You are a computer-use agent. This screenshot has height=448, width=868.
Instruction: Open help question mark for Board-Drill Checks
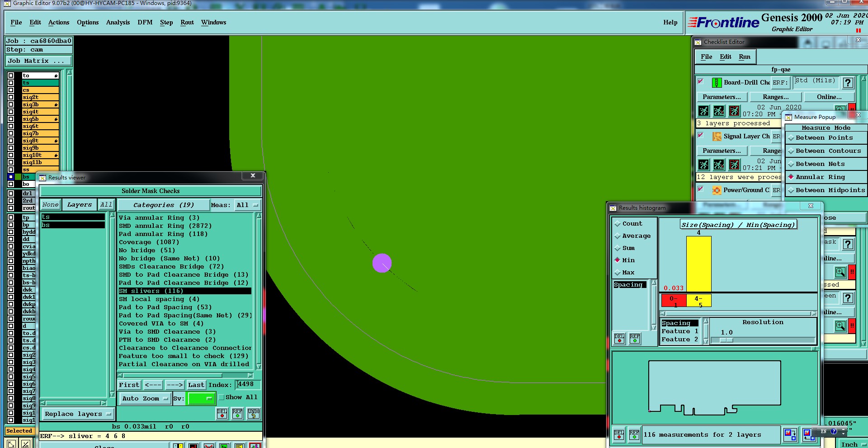(x=848, y=83)
